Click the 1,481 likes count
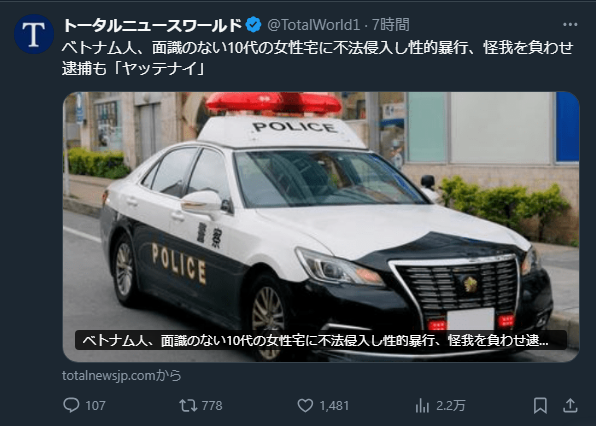This screenshot has width=596, height=426. click(334, 405)
